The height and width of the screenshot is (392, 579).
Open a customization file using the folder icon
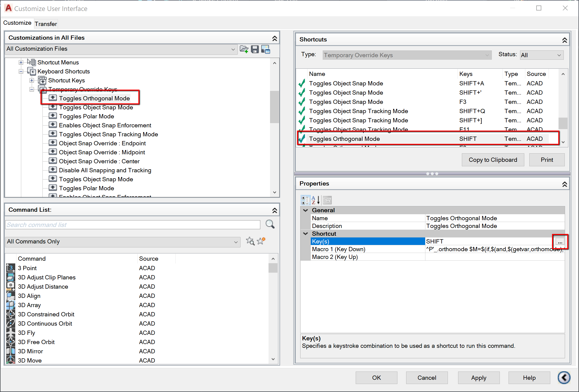pyautogui.click(x=245, y=49)
